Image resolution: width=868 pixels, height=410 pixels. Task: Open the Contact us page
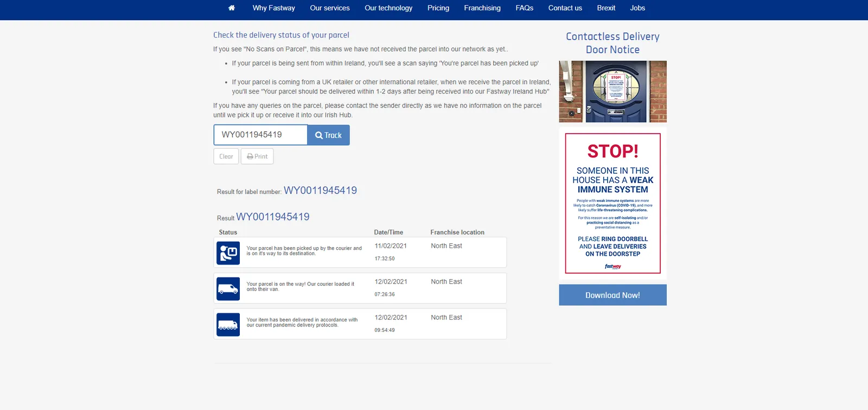tap(565, 8)
